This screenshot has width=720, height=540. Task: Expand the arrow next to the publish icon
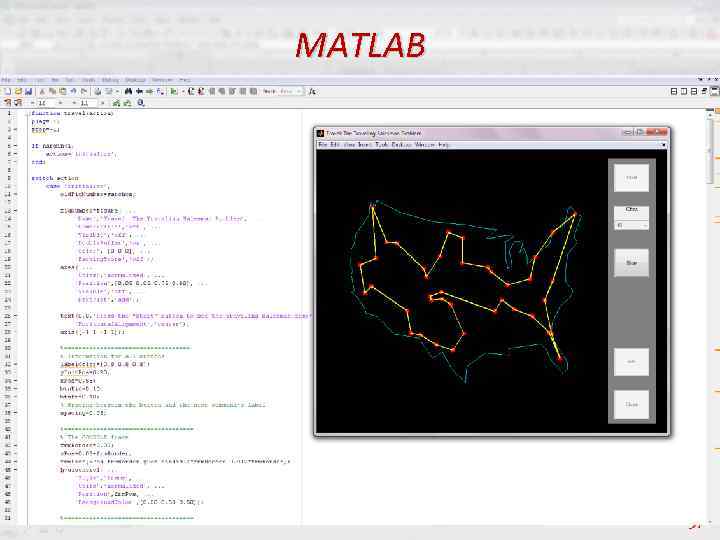point(117,91)
